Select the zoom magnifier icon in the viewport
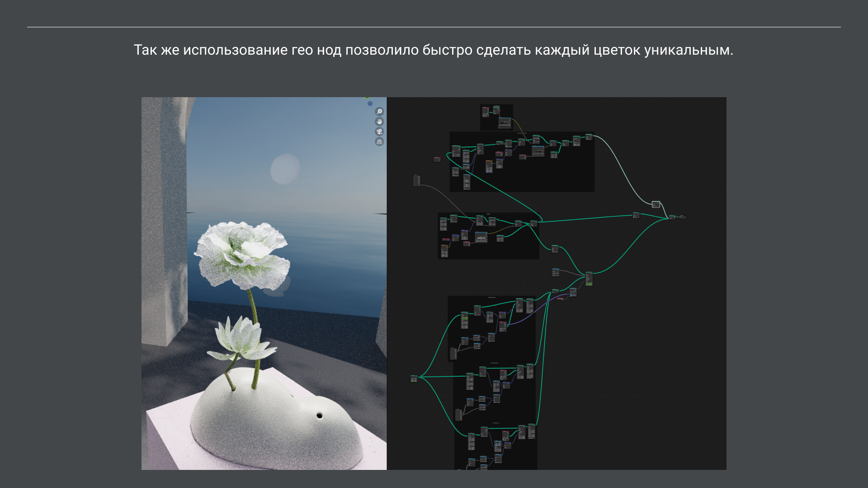 point(379,112)
